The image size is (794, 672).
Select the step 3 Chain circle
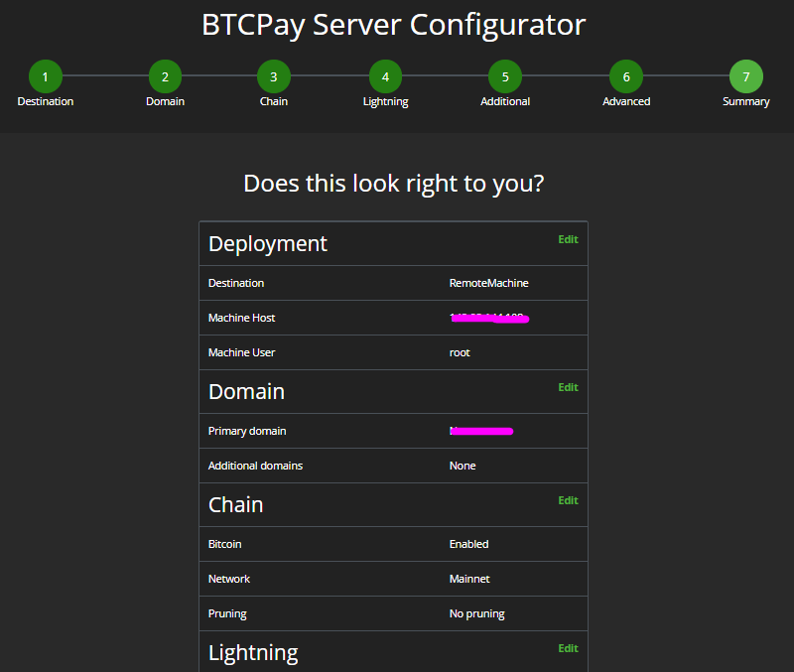tap(273, 76)
